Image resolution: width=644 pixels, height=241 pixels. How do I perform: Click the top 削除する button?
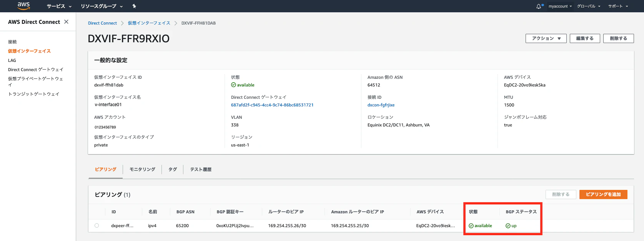[x=618, y=38]
